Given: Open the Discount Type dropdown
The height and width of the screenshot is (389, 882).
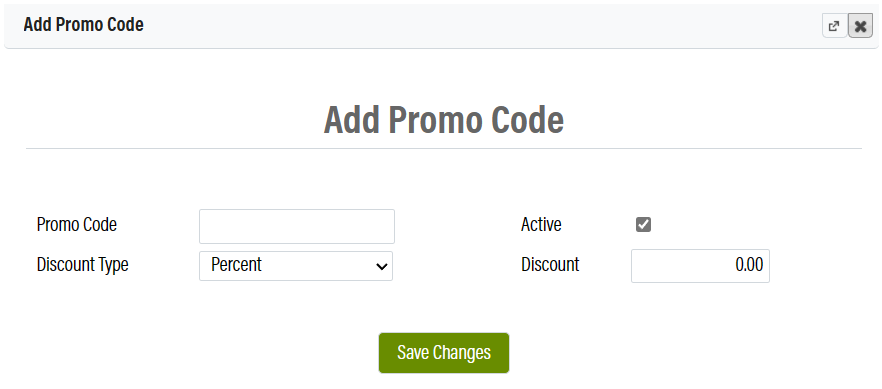Looking at the screenshot, I should (x=296, y=265).
